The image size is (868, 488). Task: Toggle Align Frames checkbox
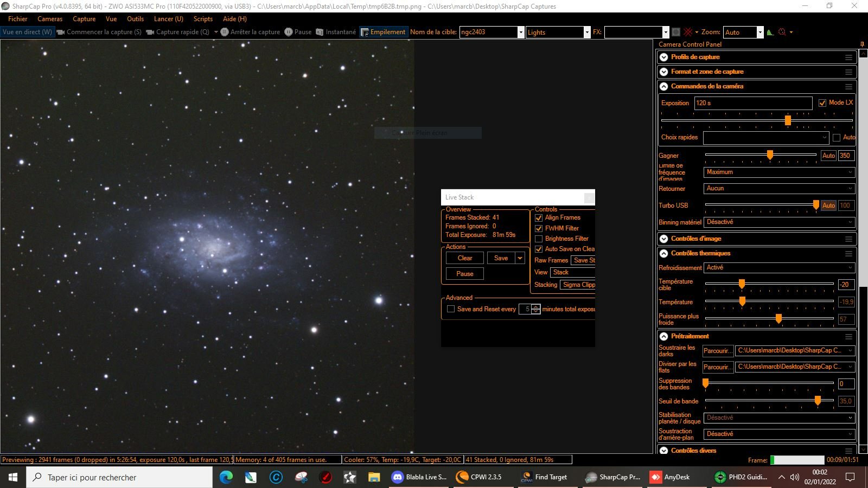(539, 218)
